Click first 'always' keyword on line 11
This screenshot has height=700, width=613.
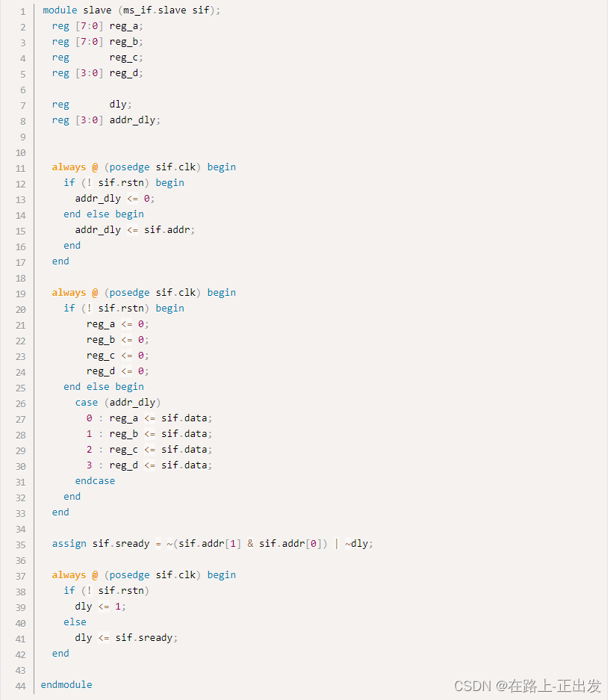pos(69,167)
